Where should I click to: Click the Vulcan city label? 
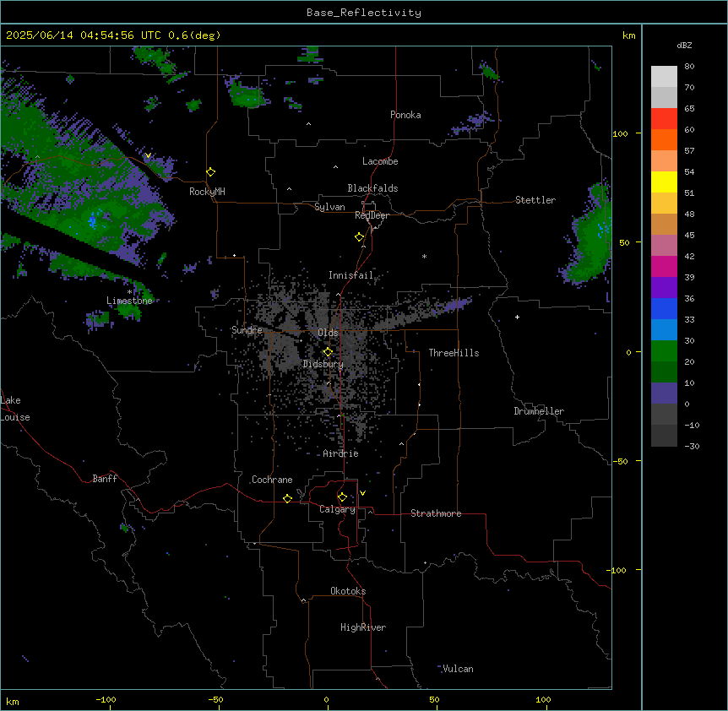[x=458, y=669]
